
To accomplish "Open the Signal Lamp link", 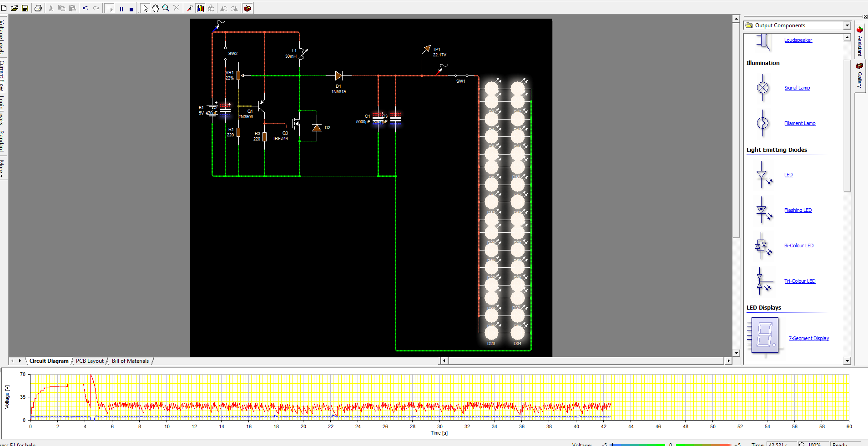I will 797,88.
